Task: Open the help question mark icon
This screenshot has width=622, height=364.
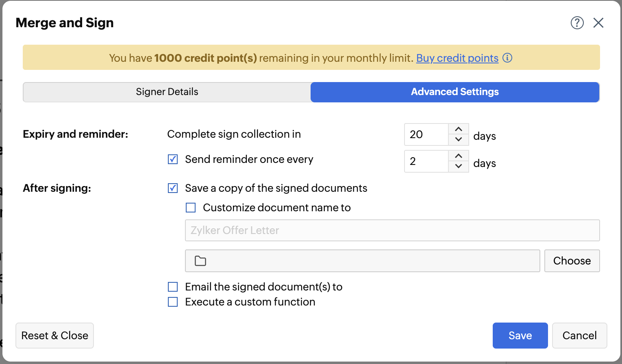Action: point(577,23)
